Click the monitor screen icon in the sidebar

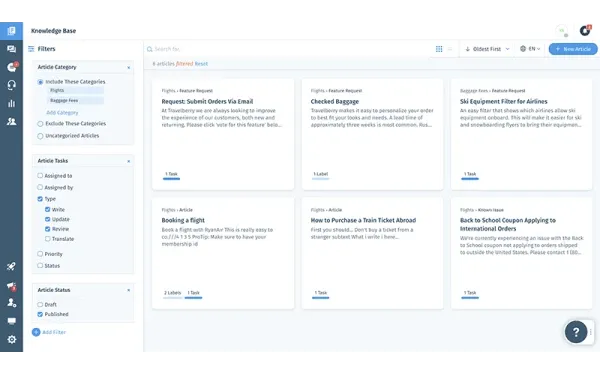point(11,321)
